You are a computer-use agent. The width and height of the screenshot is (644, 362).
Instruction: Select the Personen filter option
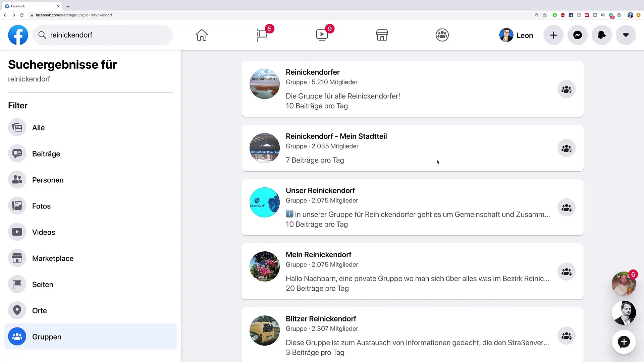[48, 180]
